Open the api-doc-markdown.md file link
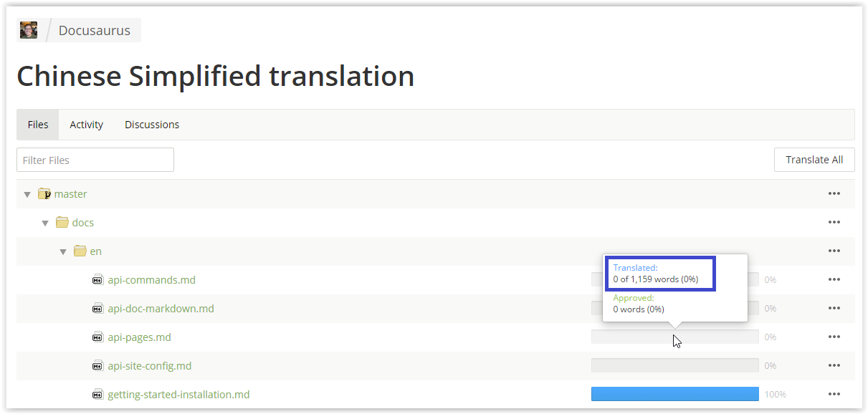Screen dimensions: 868x414 pyautogui.click(x=161, y=309)
